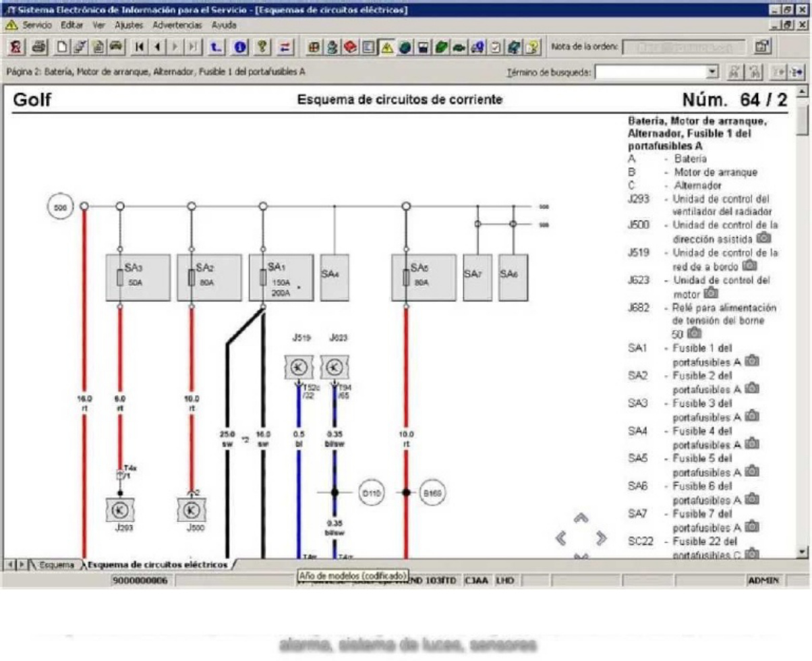Open the blue information icon
Viewport: 812px width, 661px height.
tap(239, 47)
